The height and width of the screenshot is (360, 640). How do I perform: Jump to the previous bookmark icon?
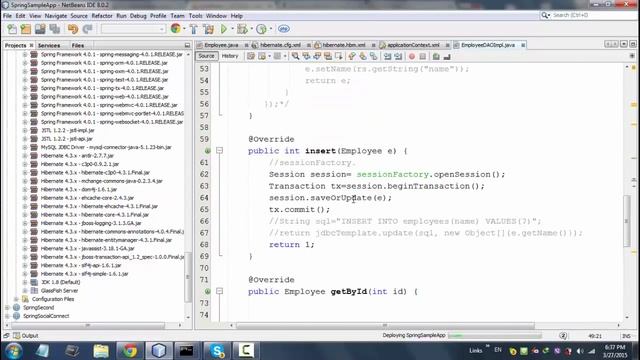(x=352, y=56)
